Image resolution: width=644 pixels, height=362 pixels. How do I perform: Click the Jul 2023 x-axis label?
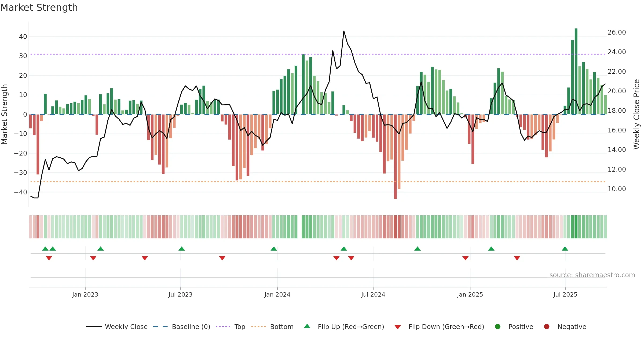click(181, 294)
